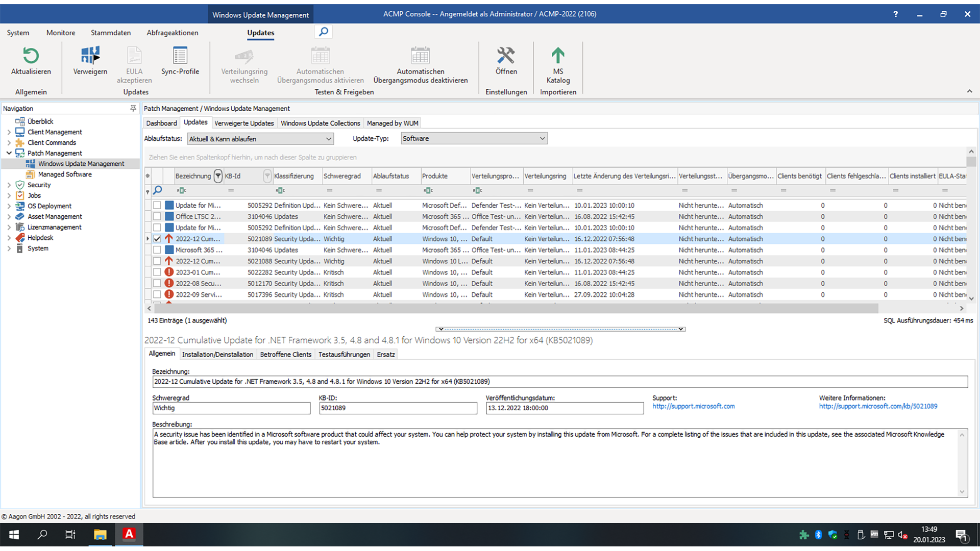Open the kb/5021089 information link
Screen dimensions: 980x551
[x=878, y=406]
